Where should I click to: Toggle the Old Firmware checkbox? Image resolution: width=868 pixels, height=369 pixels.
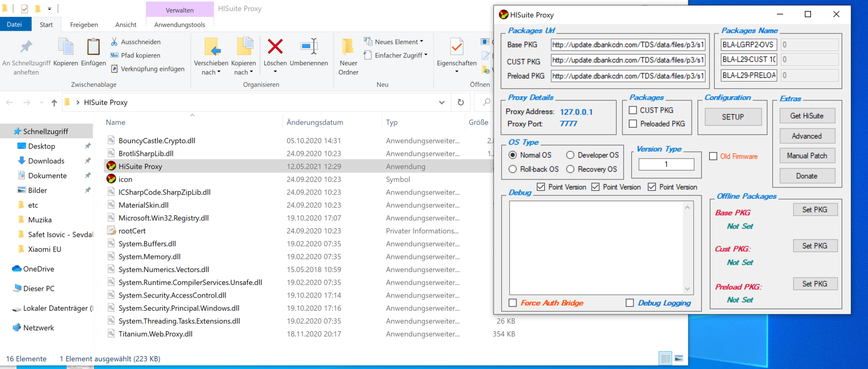pos(713,156)
